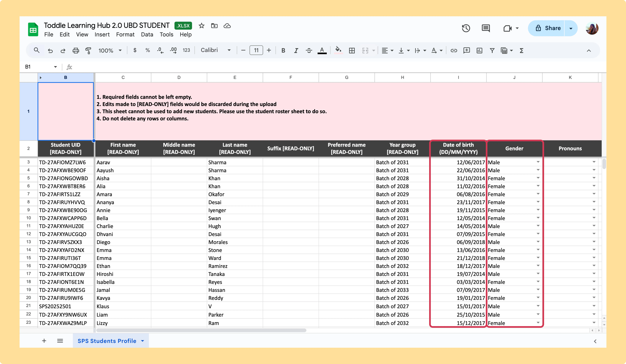This screenshot has width=626, height=364.
Task: Format as currency with dollar icon
Action: pyautogui.click(x=135, y=50)
